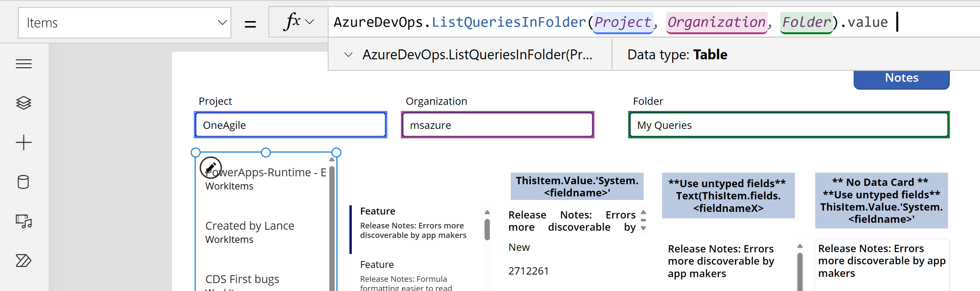Open the Tree view layers icon

pos(24,103)
